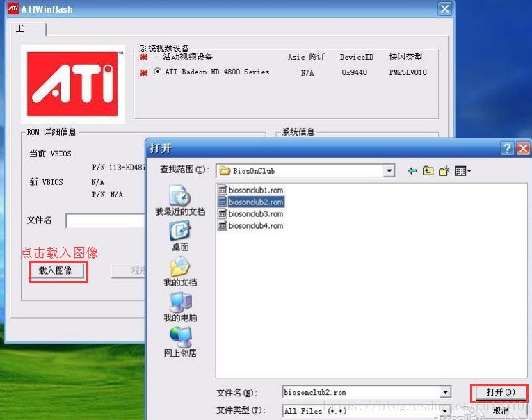Expand the 文件类型 All Files dropdown
The image size is (532, 420).
(445, 411)
